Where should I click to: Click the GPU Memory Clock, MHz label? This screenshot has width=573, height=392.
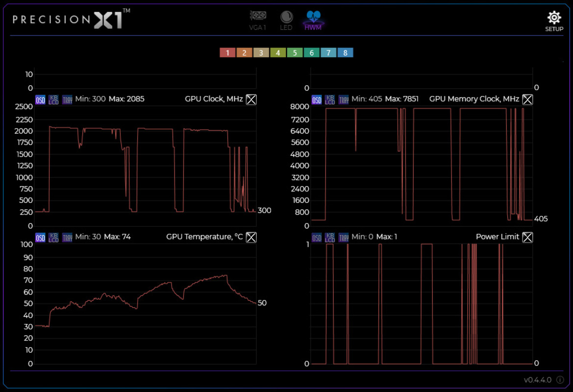474,99
